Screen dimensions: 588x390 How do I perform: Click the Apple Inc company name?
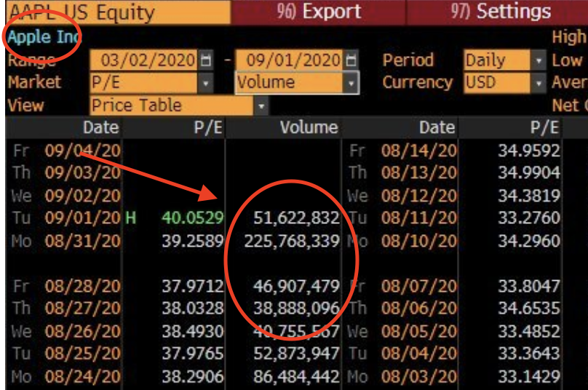44,37
